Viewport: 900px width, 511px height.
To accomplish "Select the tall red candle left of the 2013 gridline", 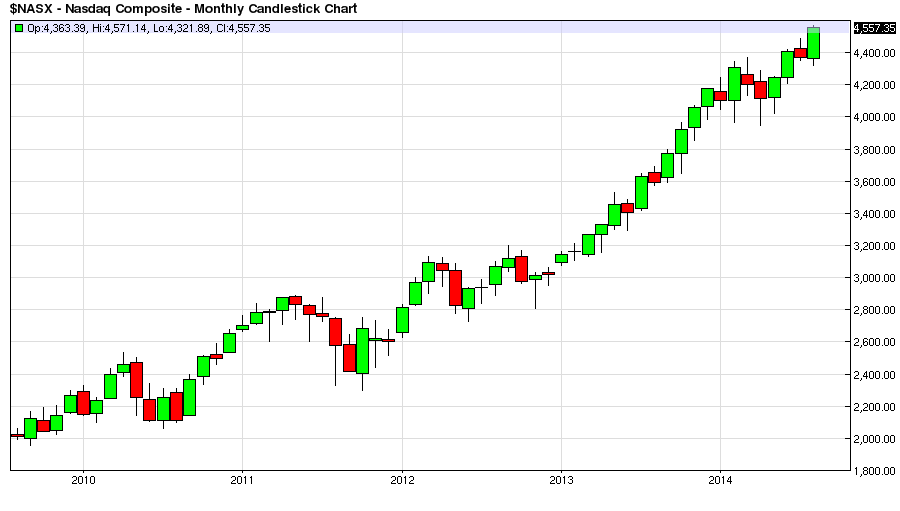I will tap(521, 269).
